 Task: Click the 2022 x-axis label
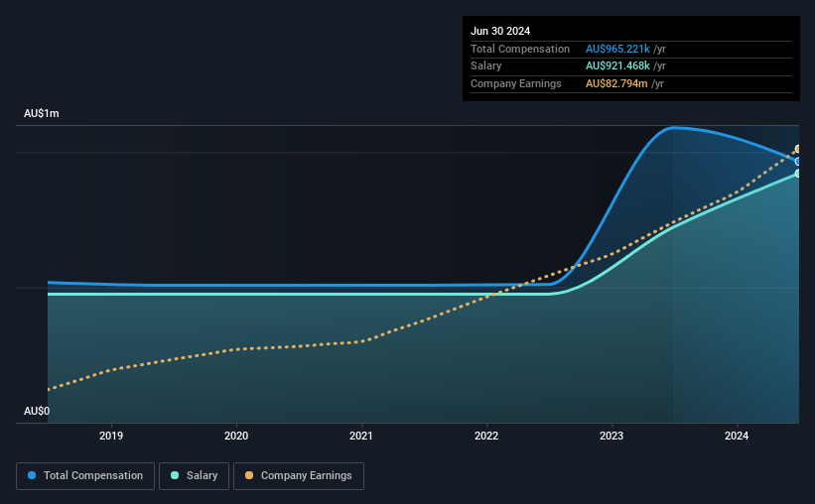(486, 436)
